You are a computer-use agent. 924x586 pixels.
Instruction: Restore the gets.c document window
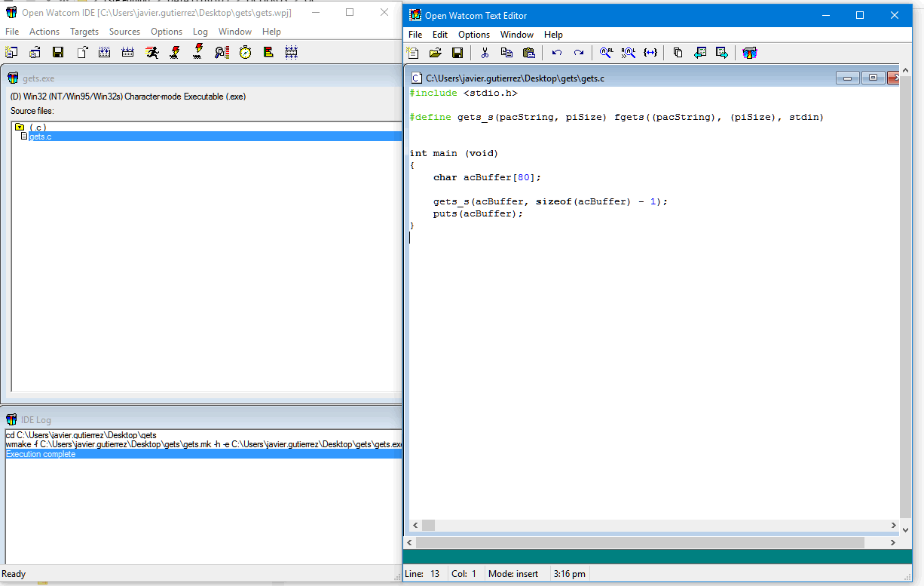point(873,78)
